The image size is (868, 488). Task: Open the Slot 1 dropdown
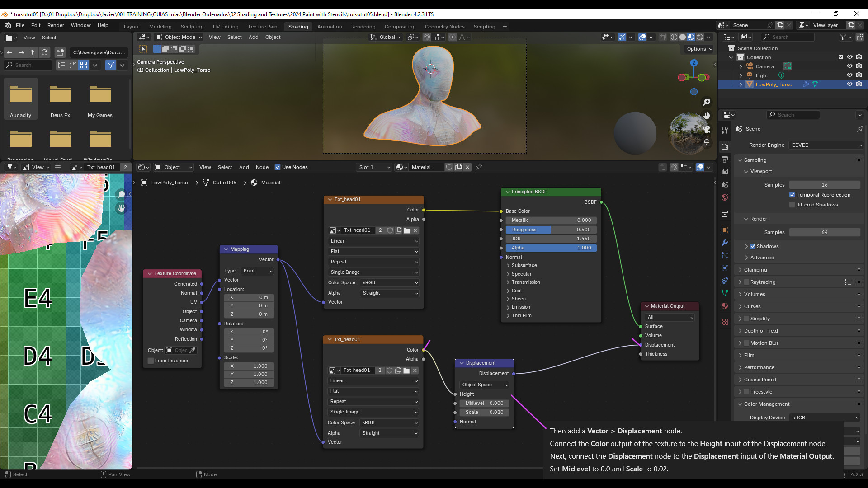point(374,167)
